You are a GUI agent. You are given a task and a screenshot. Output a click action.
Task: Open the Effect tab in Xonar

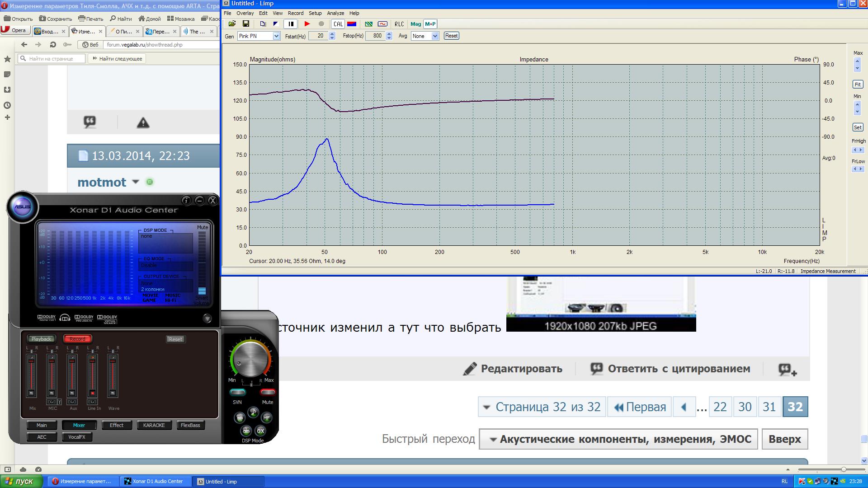click(x=116, y=425)
